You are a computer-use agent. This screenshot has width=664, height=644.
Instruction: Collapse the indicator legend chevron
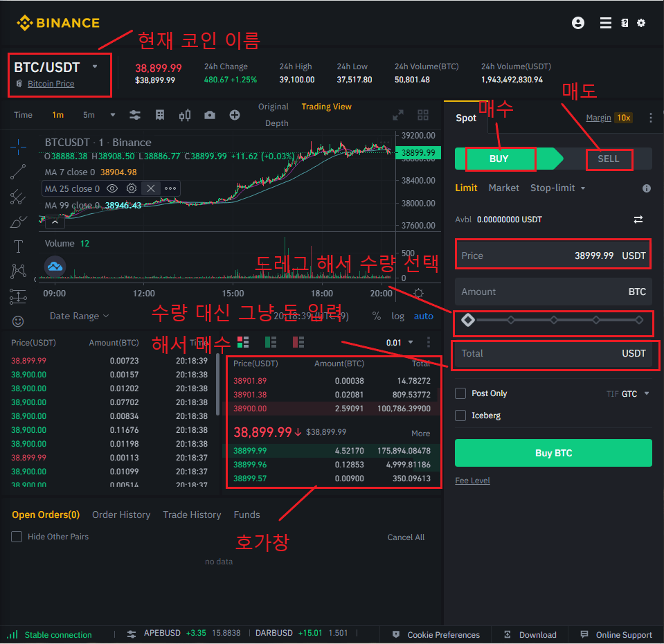click(55, 222)
